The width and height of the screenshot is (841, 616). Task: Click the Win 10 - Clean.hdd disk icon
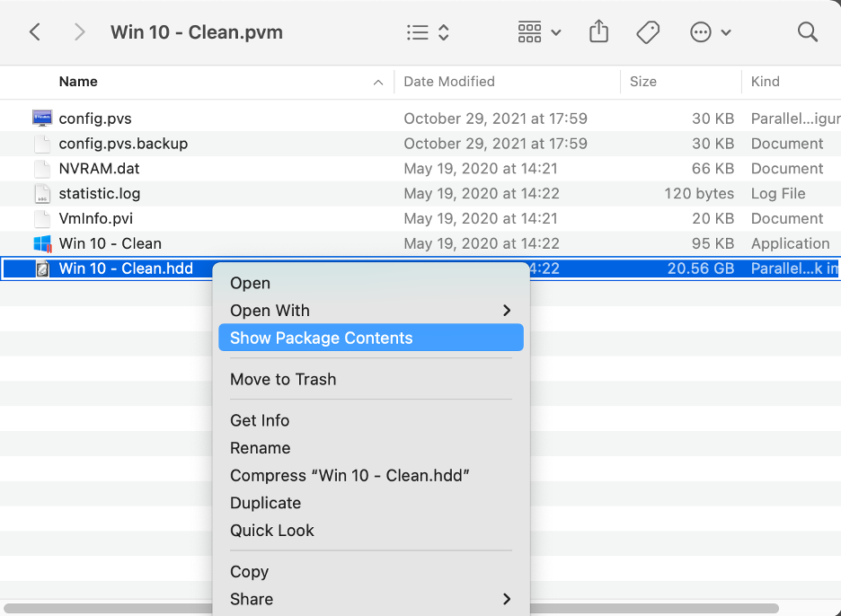click(42, 268)
